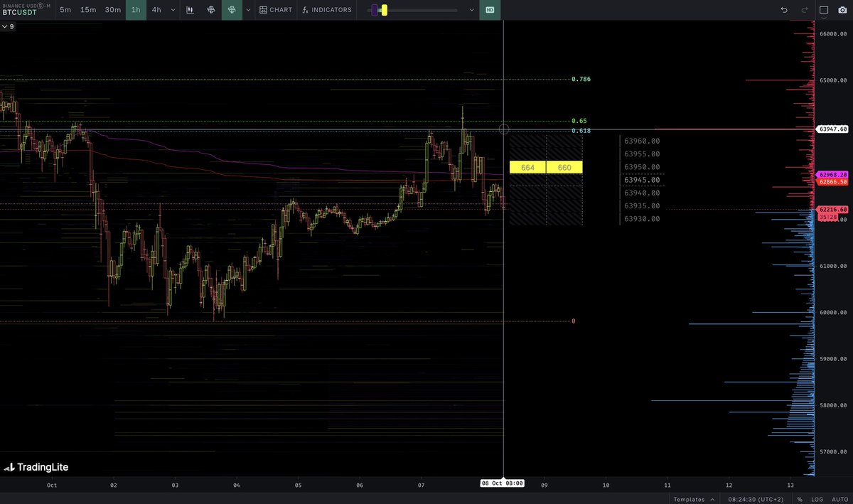The image size is (853, 504).
Task: Expand the heatmap sensitivity dropdown arrow
Action: click(473, 10)
